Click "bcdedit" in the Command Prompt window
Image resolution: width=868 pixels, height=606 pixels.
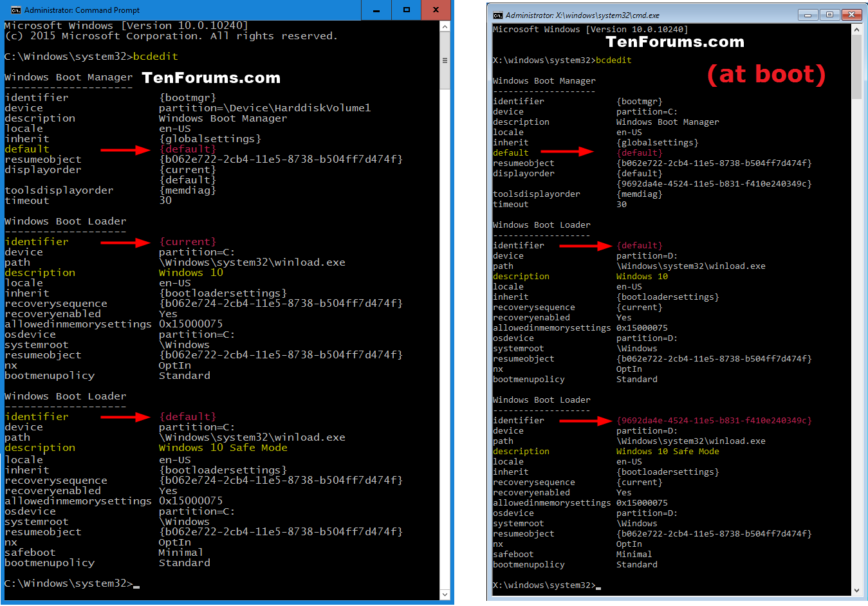[x=155, y=57]
